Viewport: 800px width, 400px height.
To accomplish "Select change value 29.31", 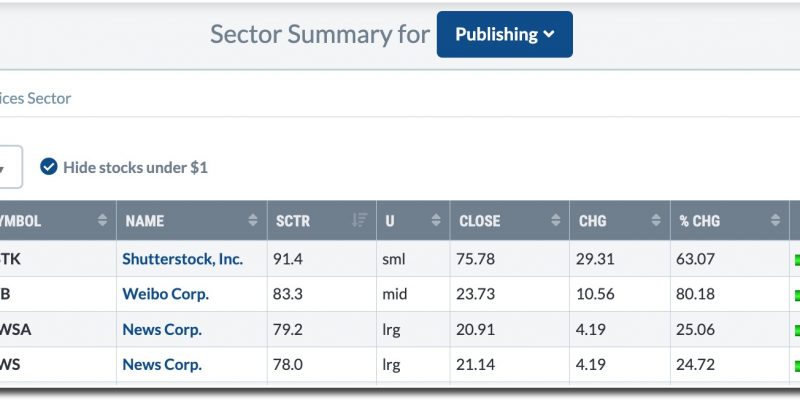I will (x=595, y=259).
